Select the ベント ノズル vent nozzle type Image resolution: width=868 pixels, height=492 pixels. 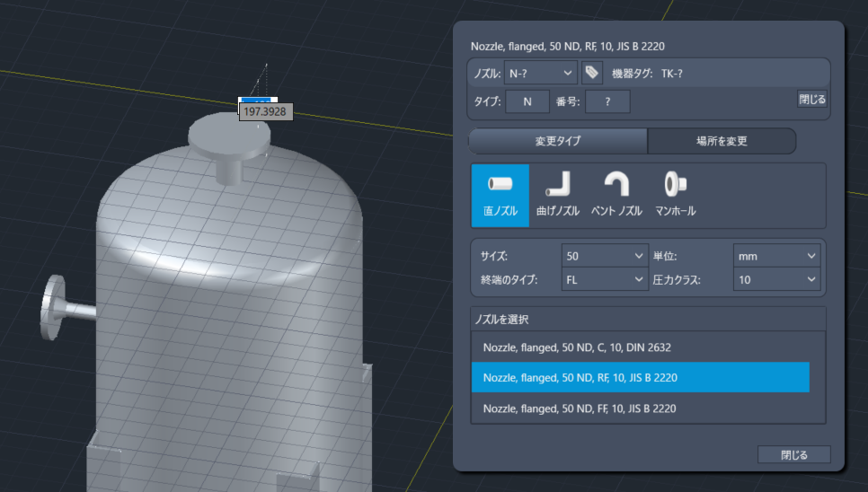[616, 195]
